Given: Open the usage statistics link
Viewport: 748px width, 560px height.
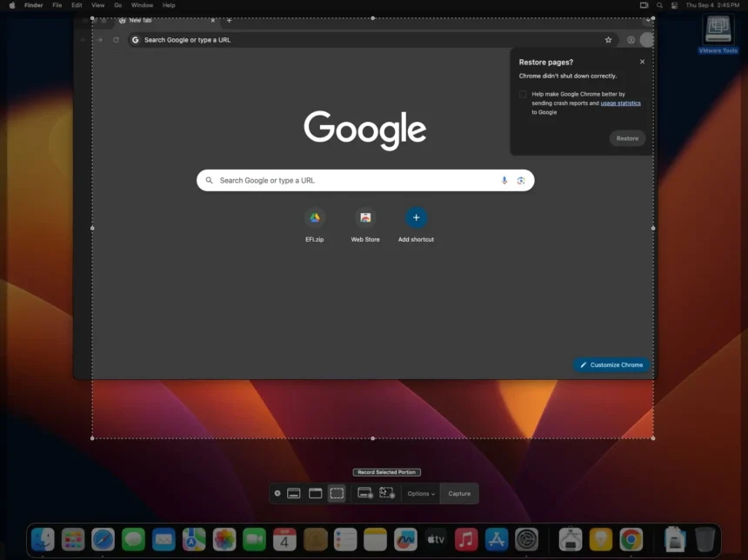Looking at the screenshot, I should (620, 103).
